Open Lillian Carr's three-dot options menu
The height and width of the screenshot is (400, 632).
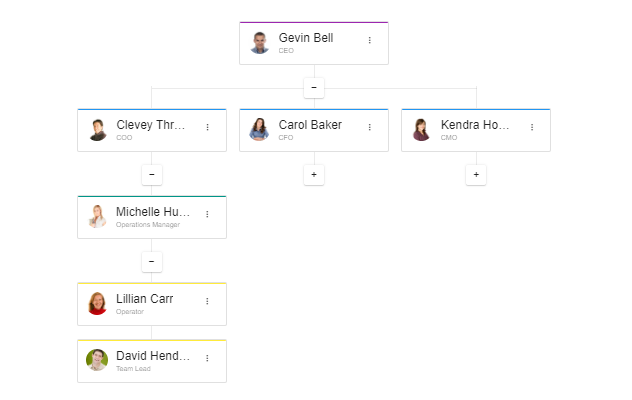(207, 302)
